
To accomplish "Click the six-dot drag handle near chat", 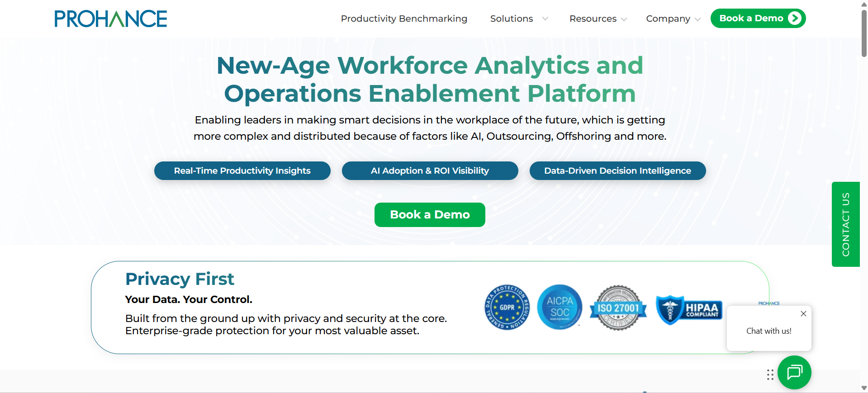I will click(770, 374).
